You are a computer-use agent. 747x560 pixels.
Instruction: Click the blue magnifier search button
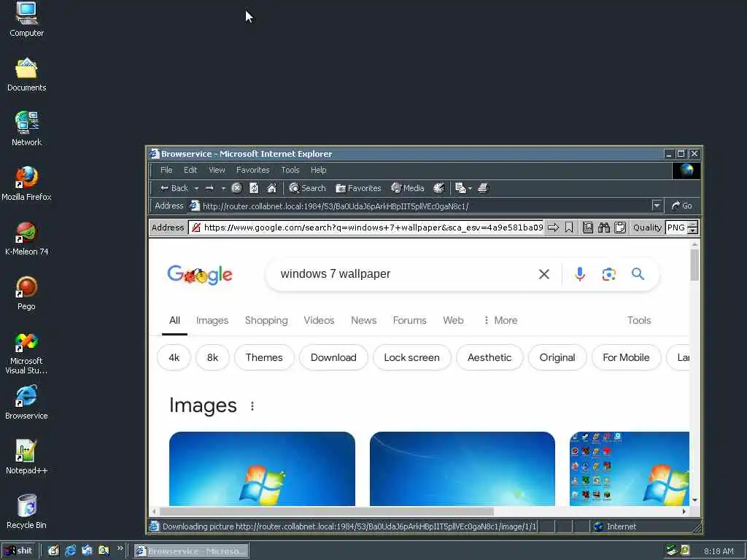coord(638,274)
